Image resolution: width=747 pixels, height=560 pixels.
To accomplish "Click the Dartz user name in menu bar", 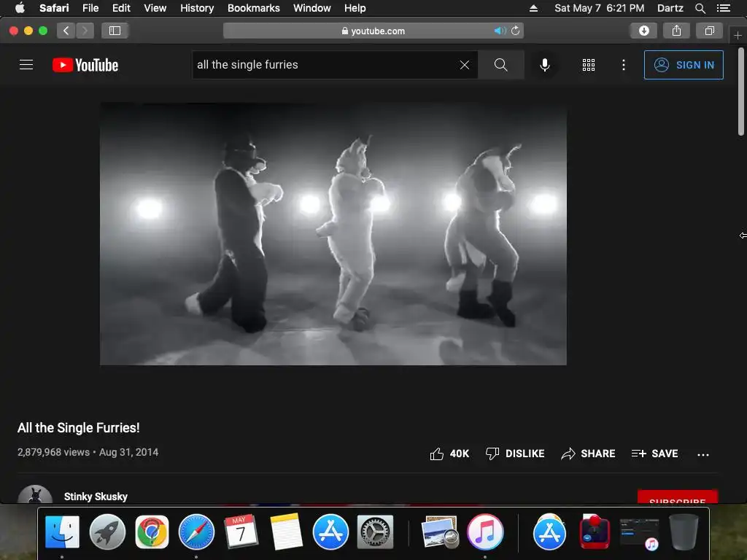I will (670, 8).
